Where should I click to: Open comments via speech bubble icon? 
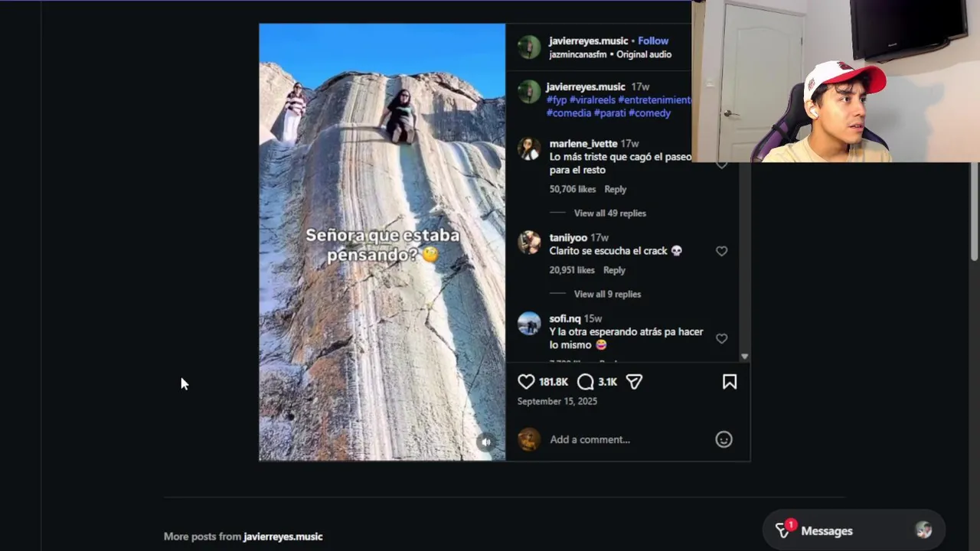(x=586, y=381)
